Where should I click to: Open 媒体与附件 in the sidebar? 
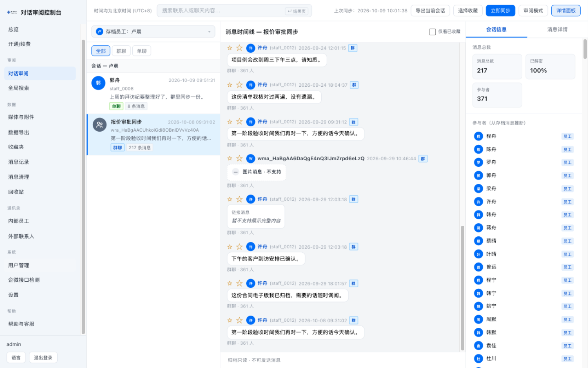[40, 117]
